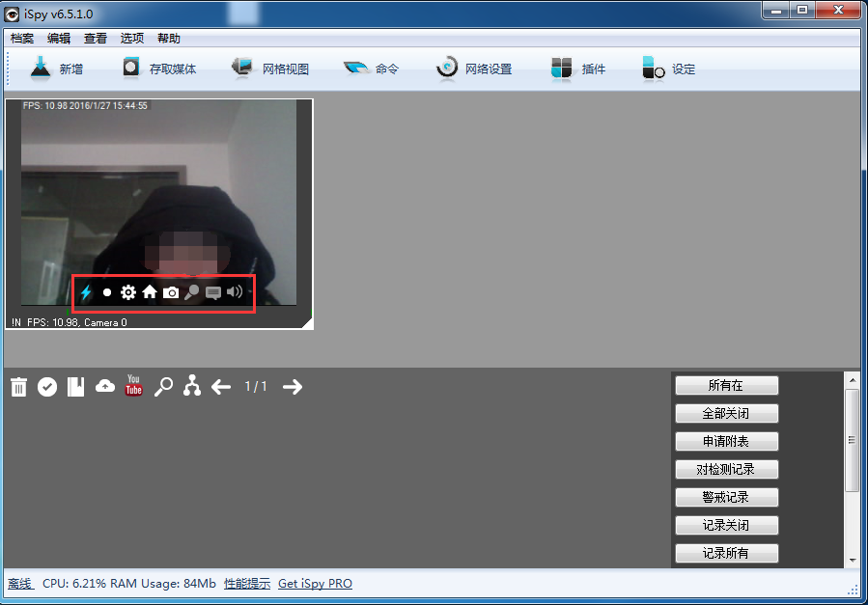
Task: Click the CPU and RAM usage status text
Action: (129, 584)
